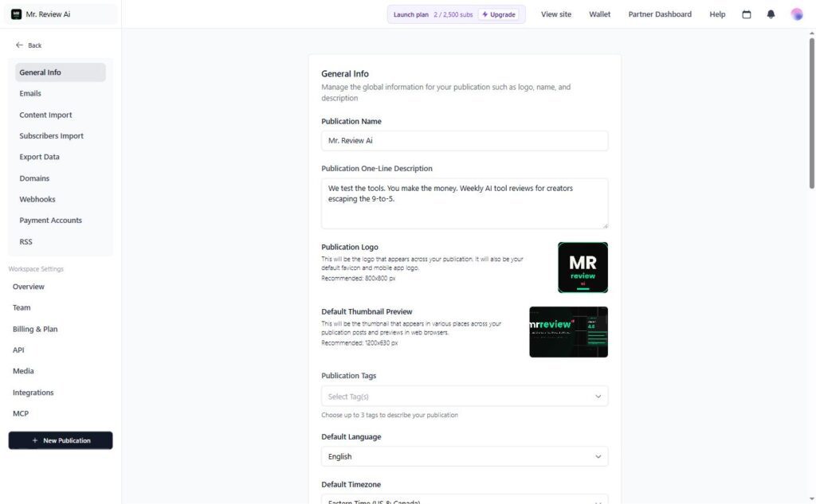
Task: Click the Launch plan subscriber count label
Action: [x=453, y=14]
